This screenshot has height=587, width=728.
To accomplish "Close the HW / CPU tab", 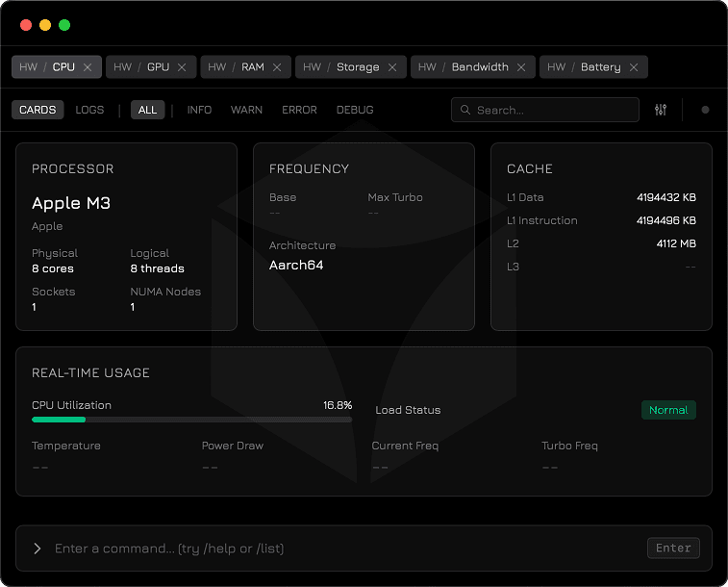I will coord(88,67).
